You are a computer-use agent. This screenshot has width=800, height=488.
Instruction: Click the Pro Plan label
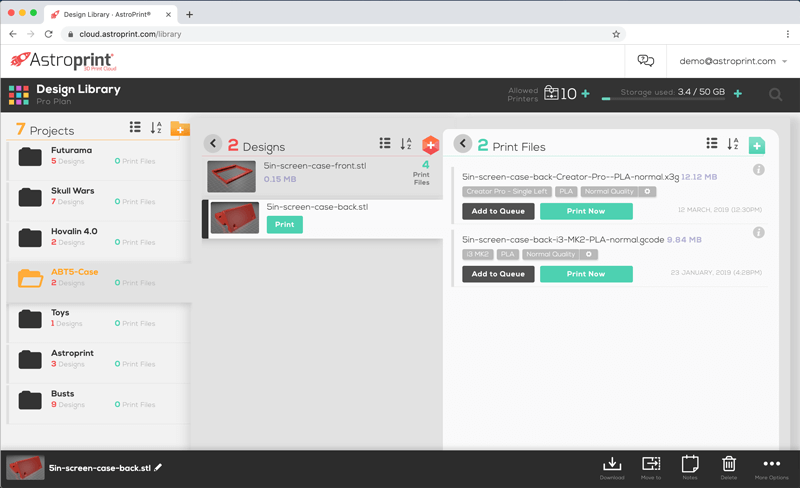54,102
